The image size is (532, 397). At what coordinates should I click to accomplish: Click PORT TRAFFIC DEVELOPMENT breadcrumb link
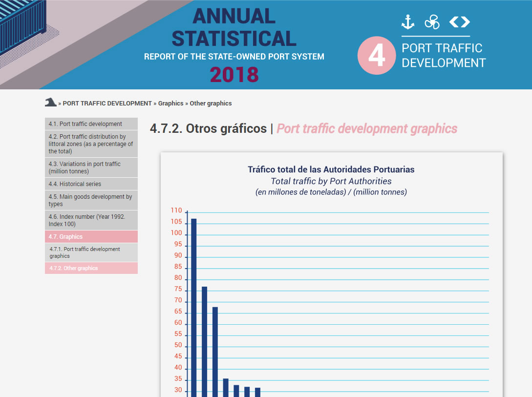(107, 104)
